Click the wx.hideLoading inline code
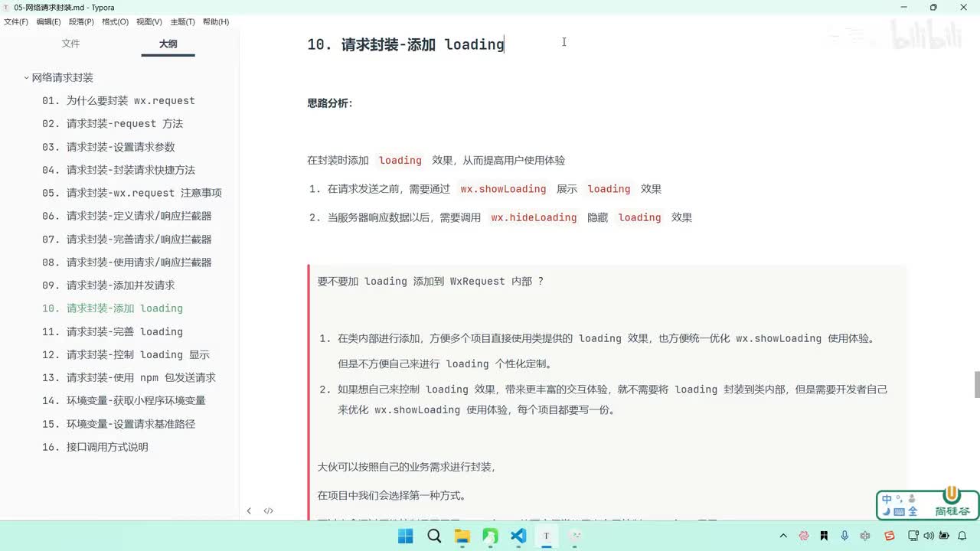 tap(534, 218)
